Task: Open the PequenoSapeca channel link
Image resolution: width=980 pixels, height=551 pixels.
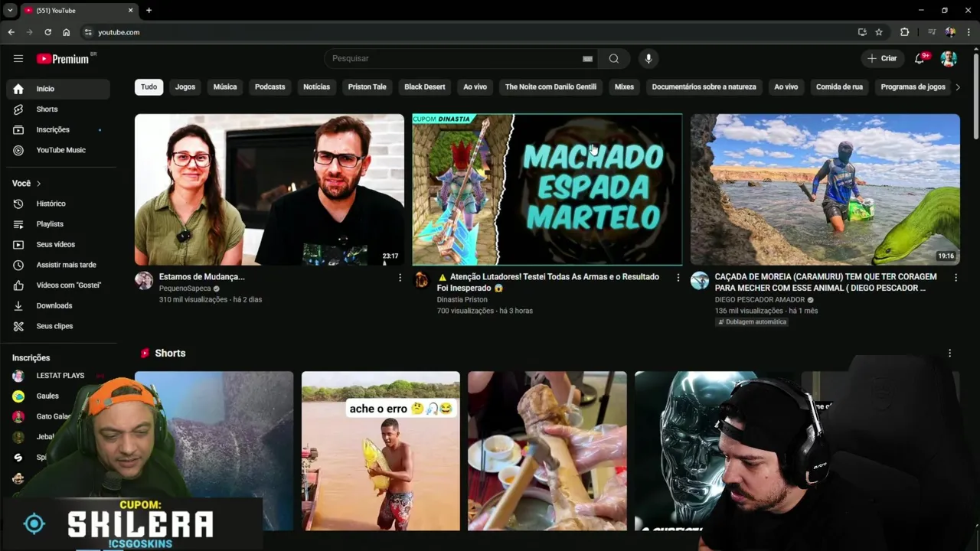Action: 185,289
